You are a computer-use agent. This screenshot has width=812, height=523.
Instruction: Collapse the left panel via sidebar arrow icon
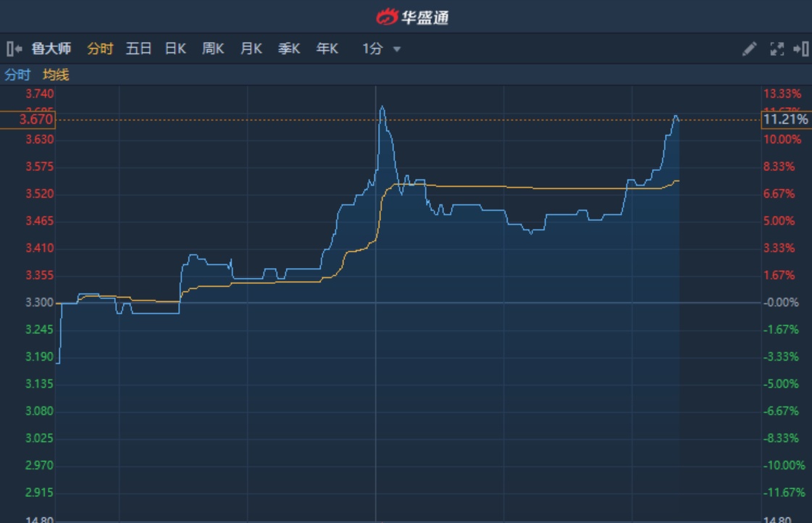coord(14,49)
